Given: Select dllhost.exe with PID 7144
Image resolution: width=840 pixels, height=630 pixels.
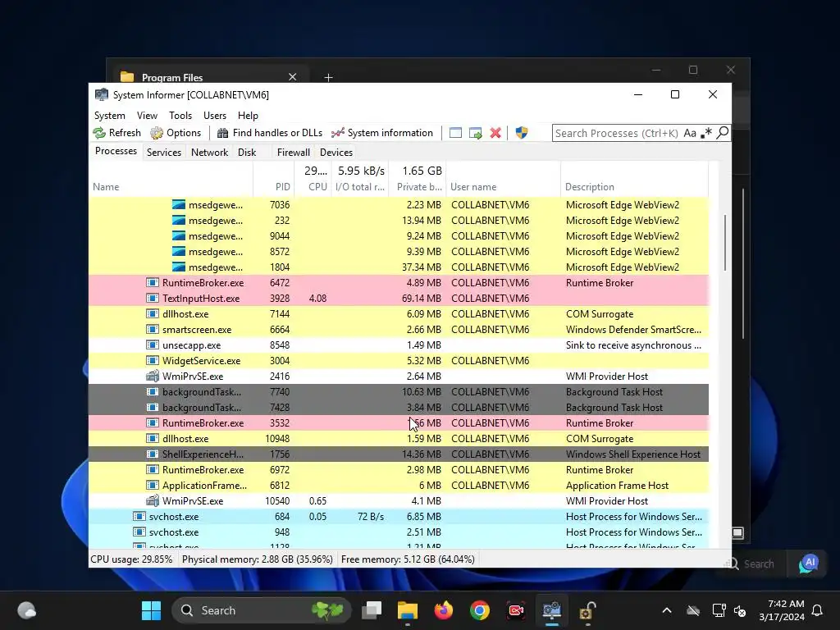Looking at the screenshot, I should (399, 314).
